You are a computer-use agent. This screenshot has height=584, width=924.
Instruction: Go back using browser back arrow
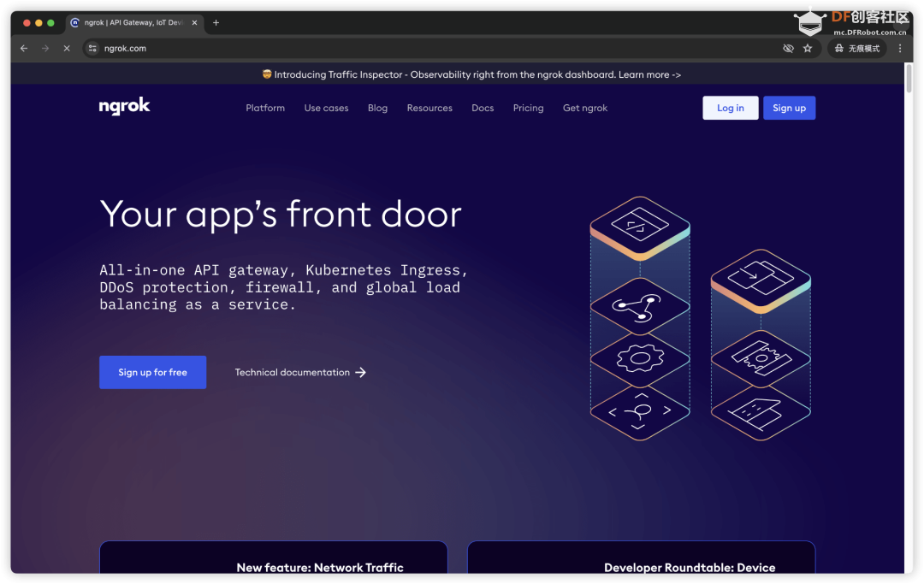click(x=24, y=48)
